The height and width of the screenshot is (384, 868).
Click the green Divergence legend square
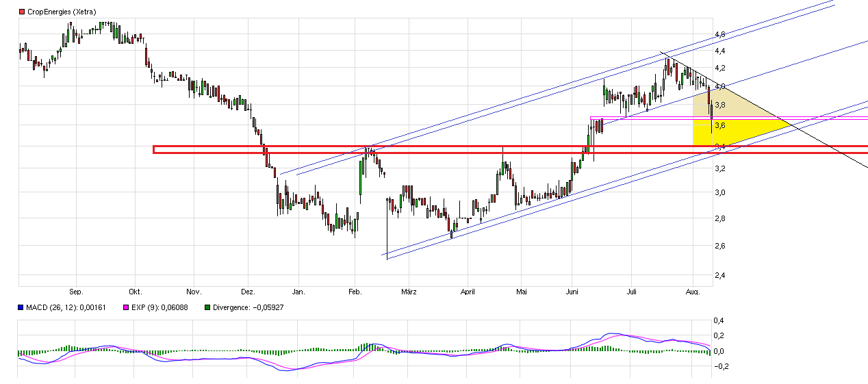[x=208, y=307]
